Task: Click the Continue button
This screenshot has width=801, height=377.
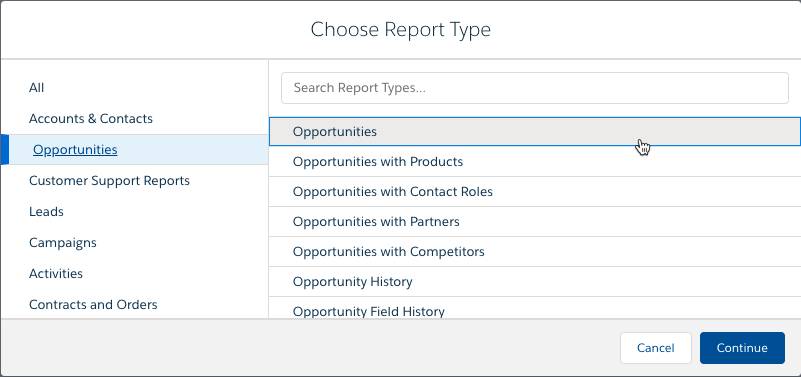Action: (x=742, y=348)
